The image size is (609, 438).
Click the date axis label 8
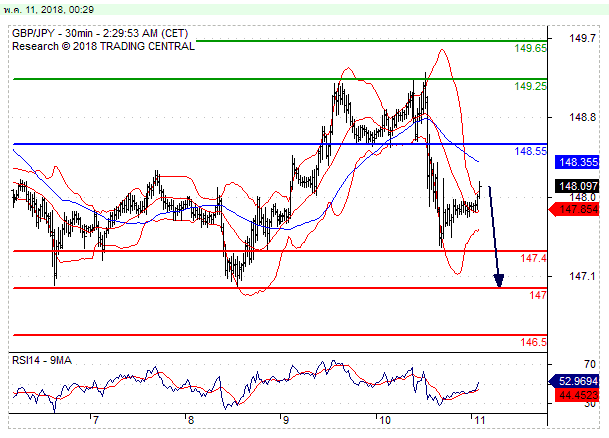pyautogui.click(x=191, y=420)
